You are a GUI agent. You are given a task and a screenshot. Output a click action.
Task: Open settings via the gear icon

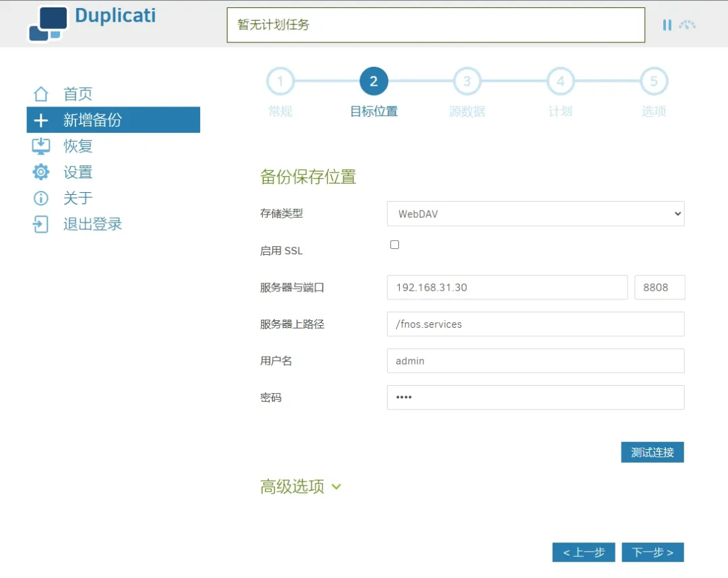pos(41,172)
